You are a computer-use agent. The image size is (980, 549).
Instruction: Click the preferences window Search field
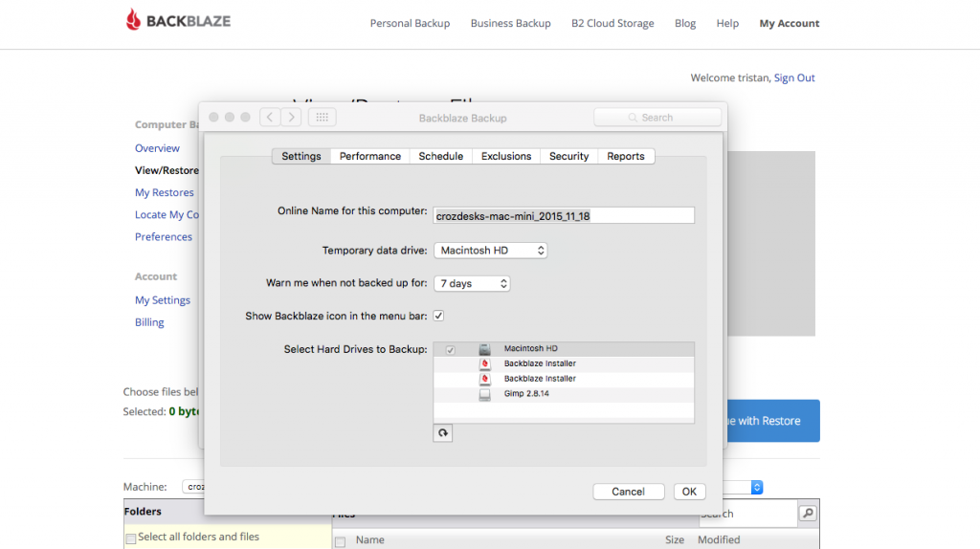point(657,118)
